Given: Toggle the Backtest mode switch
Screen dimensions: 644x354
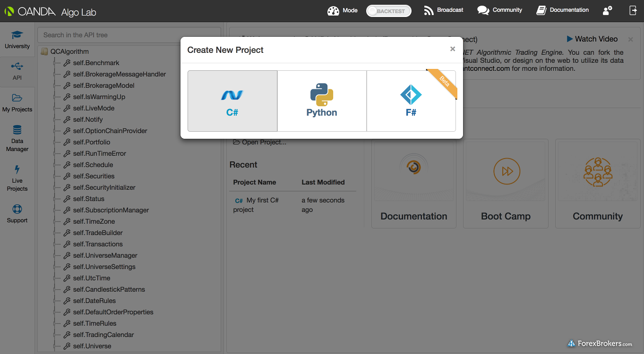Looking at the screenshot, I should 389,11.
